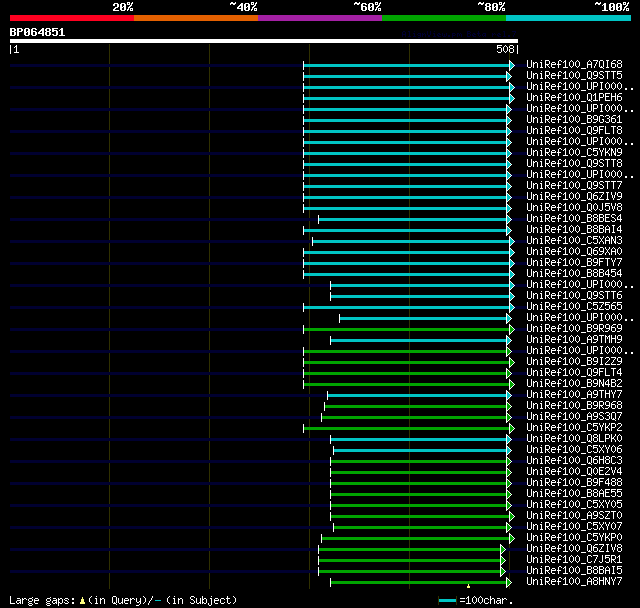Select the UniRef100_B9N4B2 label
This screenshot has height=608, width=640.
click(x=574, y=384)
